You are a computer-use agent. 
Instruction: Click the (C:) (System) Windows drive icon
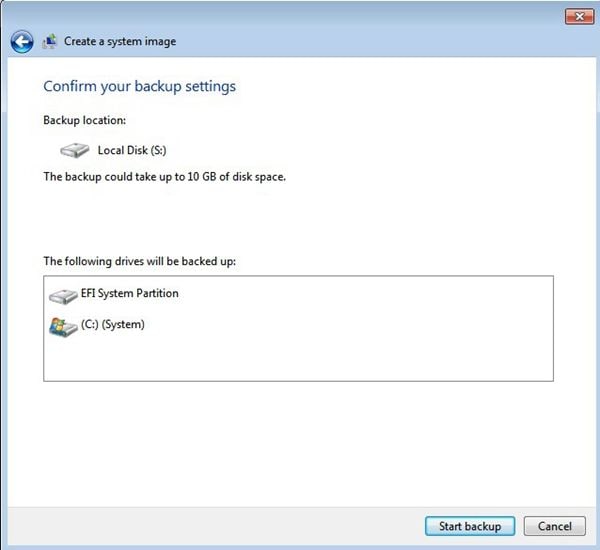coord(63,327)
